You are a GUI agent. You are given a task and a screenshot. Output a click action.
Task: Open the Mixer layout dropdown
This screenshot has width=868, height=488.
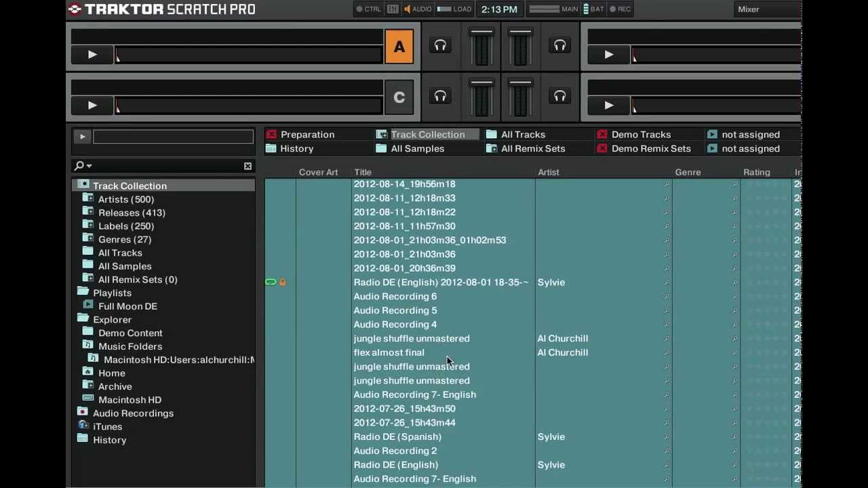point(768,9)
